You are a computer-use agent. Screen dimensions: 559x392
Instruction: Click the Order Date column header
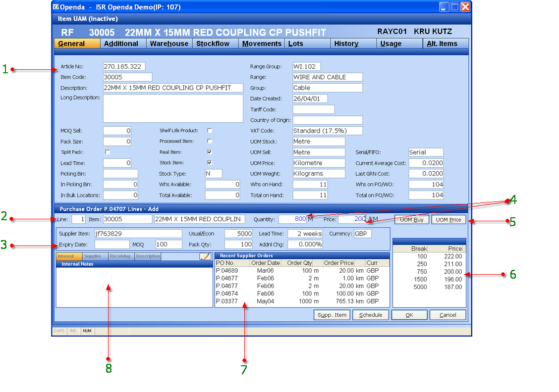point(266,263)
